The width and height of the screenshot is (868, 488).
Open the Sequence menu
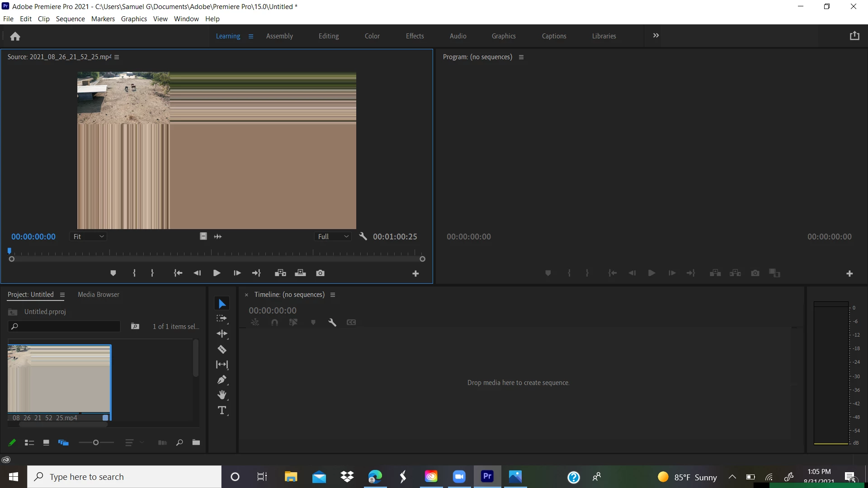(70, 19)
